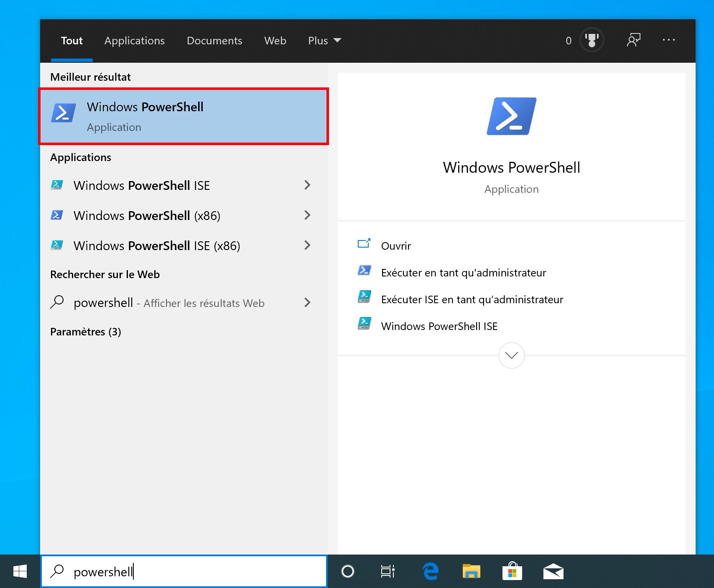Select the Windows PowerShell ISE icon
This screenshot has width=714, height=588.
(57, 185)
